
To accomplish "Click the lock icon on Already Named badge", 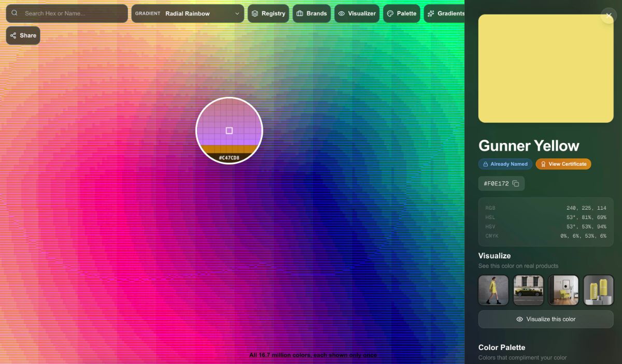I will pyautogui.click(x=485, y=164).
